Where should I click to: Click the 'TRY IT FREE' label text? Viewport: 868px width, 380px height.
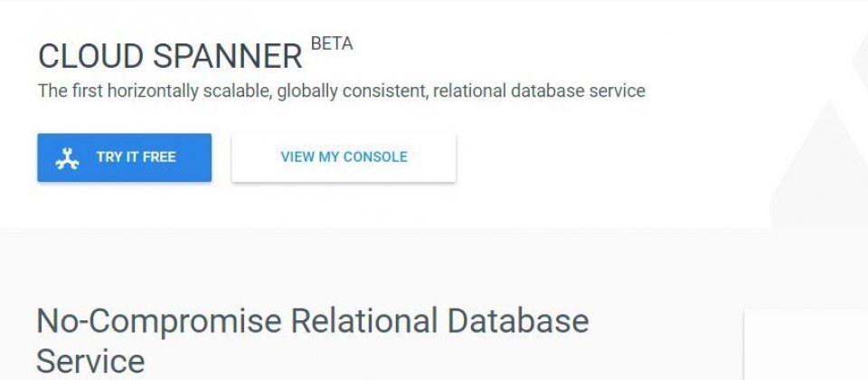click(136, 157)
